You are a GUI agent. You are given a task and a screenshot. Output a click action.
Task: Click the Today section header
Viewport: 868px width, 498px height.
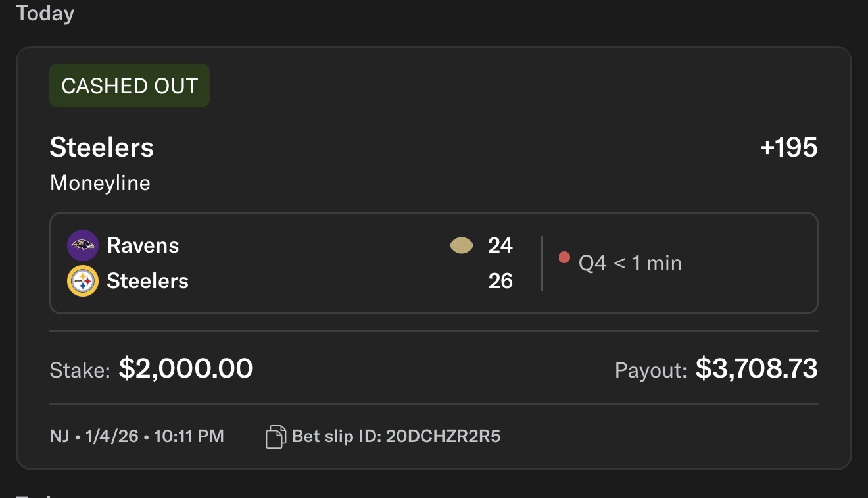click(45, 13)
